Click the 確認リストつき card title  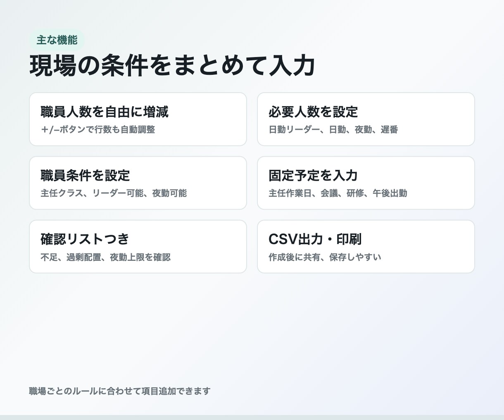[85, 239]
